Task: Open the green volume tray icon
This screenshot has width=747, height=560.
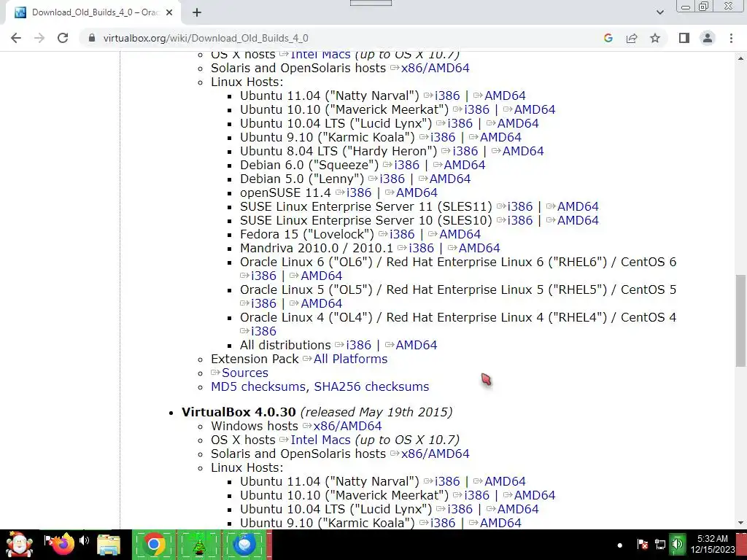Action: tap(677, 544)
